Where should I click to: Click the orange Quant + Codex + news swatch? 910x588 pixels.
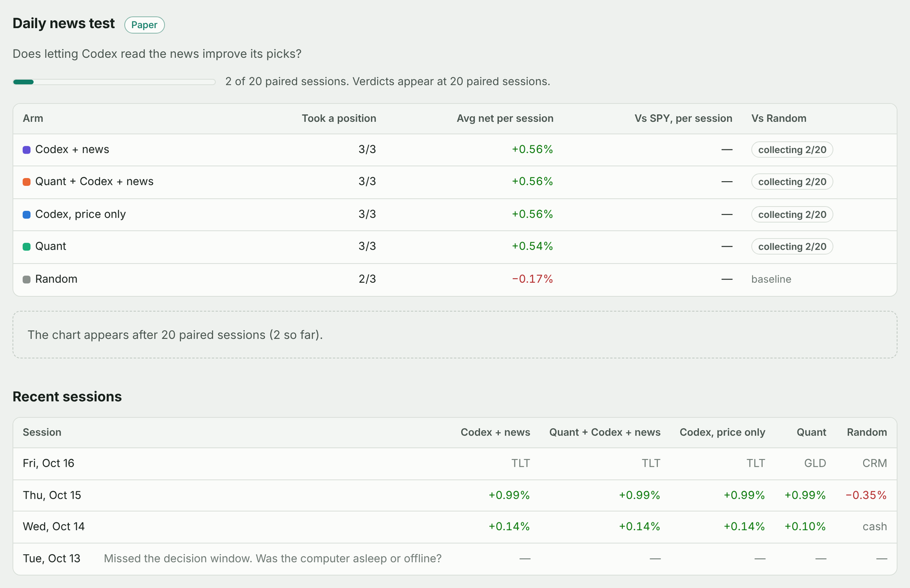pos(27,182)
